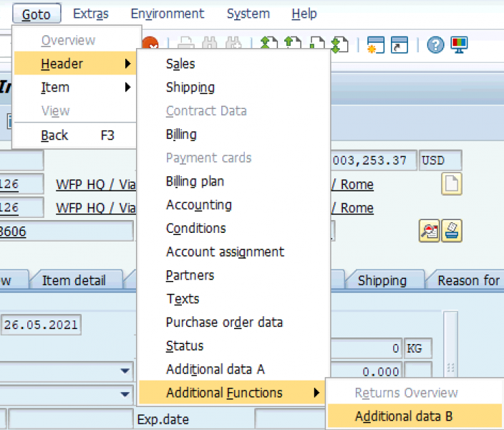The width and height of the screenshot is (504, 430).
Task: Open upper dropdown arrow below date field
Action: (x=125, y=371)
